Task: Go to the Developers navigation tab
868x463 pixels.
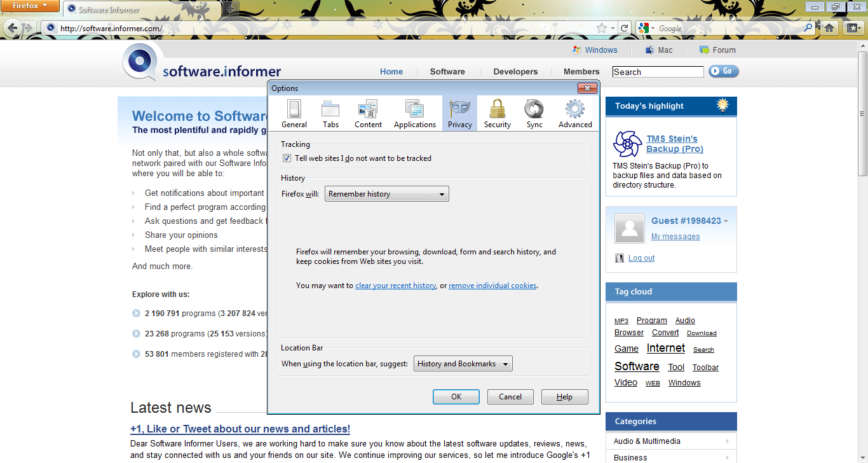Action: tap(515, 71)
